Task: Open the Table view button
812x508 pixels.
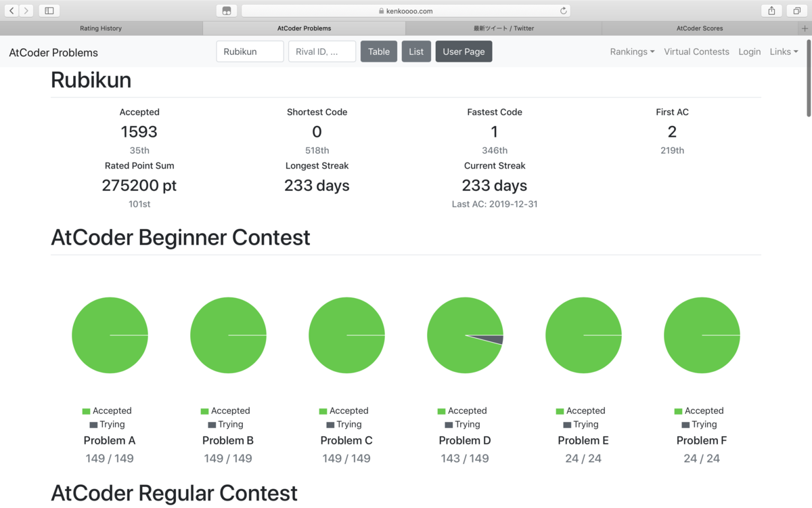Action: coord(379,51)
